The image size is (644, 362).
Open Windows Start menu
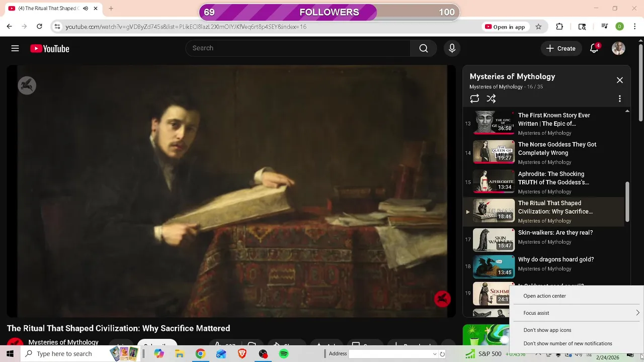pyautogui.click(x=10, y=354)
